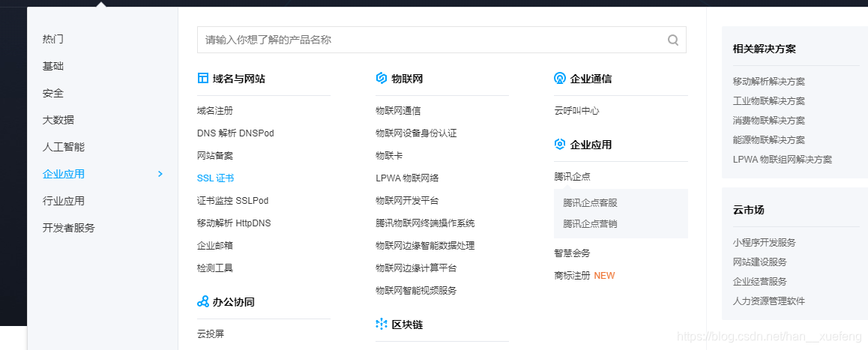Open 移动解析 HttpDNS link
868x350 pixels.
tap(234, 223)
